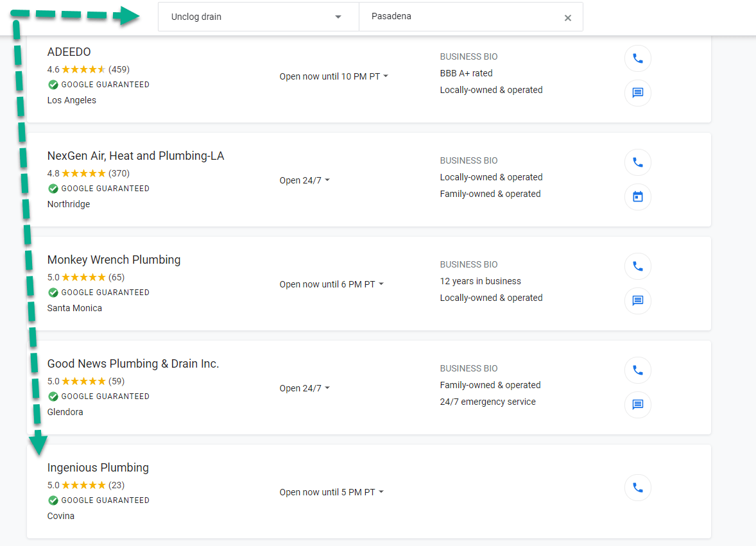
Task: Click NexGen Family-owned & operated text
Action: (x=490, y=194)
